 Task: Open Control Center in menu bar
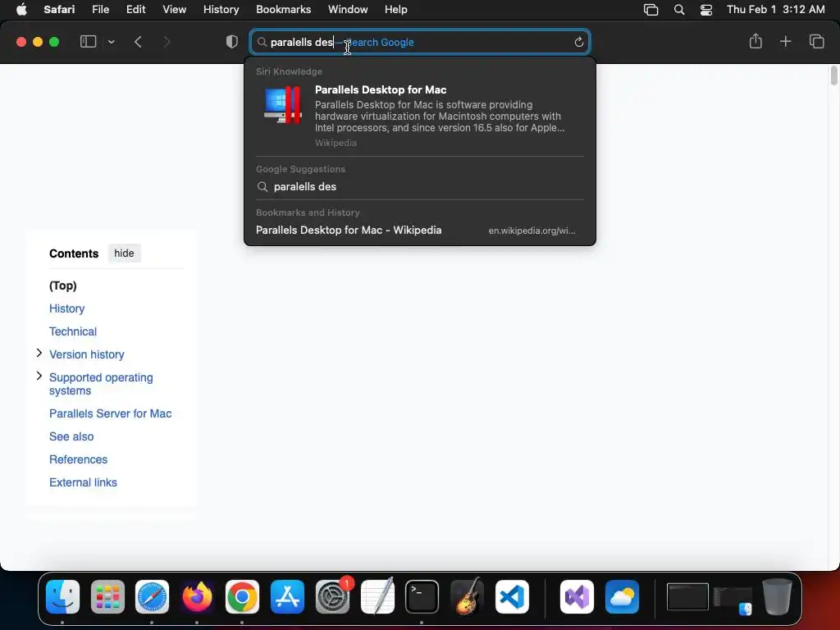[x=706, y=10]
